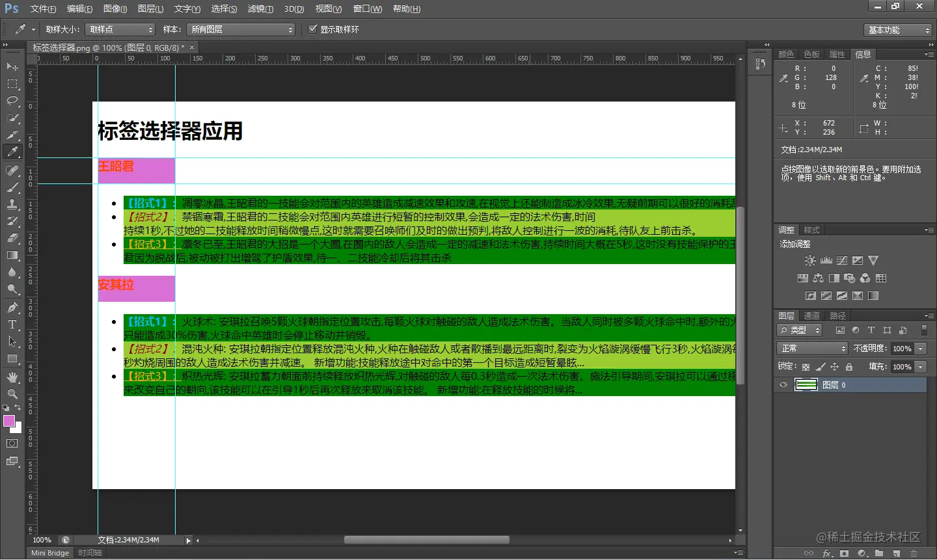Image resolution: width=937 pixels, height=560 pixels.
Task: Close 标签选择器.png document tab
Action: point(192,47)
